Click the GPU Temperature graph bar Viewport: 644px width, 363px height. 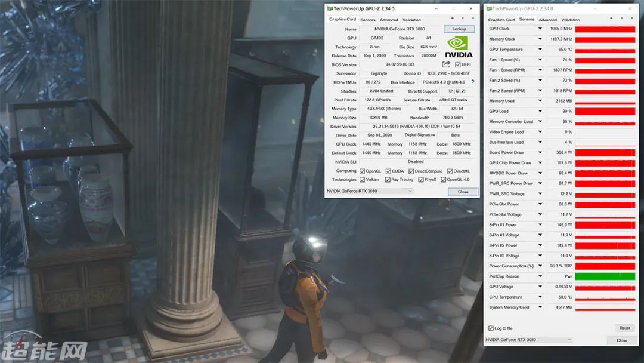605,50
